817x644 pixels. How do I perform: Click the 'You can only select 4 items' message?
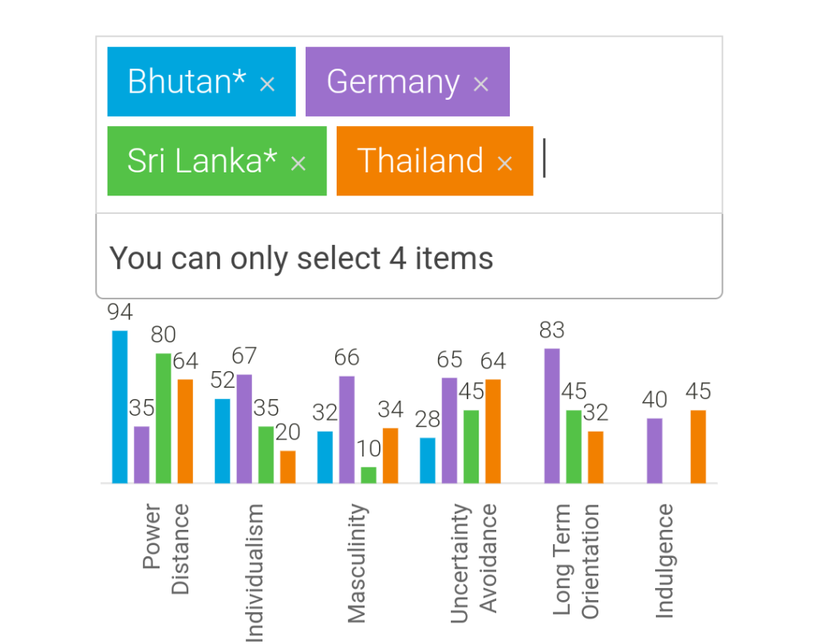(301, 258)
